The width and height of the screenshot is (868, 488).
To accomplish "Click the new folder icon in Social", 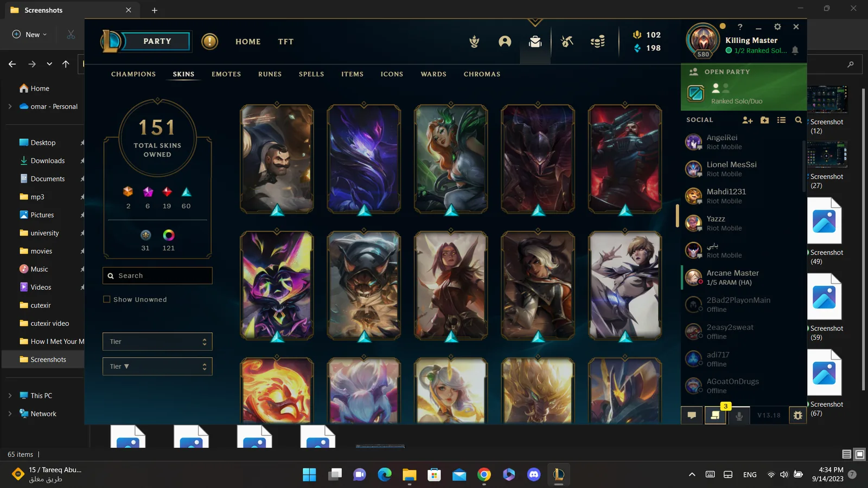I will click(x=764, y=120).
